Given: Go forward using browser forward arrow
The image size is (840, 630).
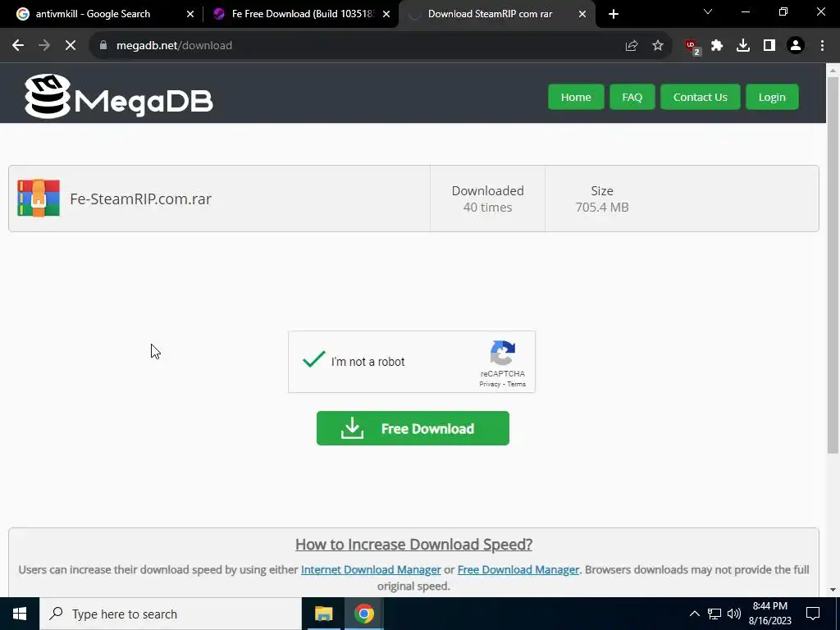Looking at the screenshot, I should tap(44, 46).
